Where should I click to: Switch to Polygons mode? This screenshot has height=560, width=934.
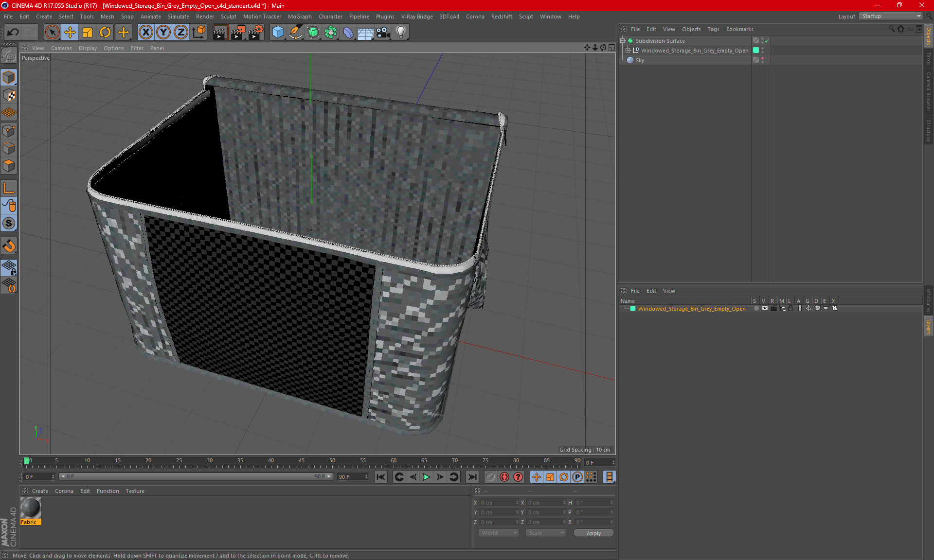(9, 166)
